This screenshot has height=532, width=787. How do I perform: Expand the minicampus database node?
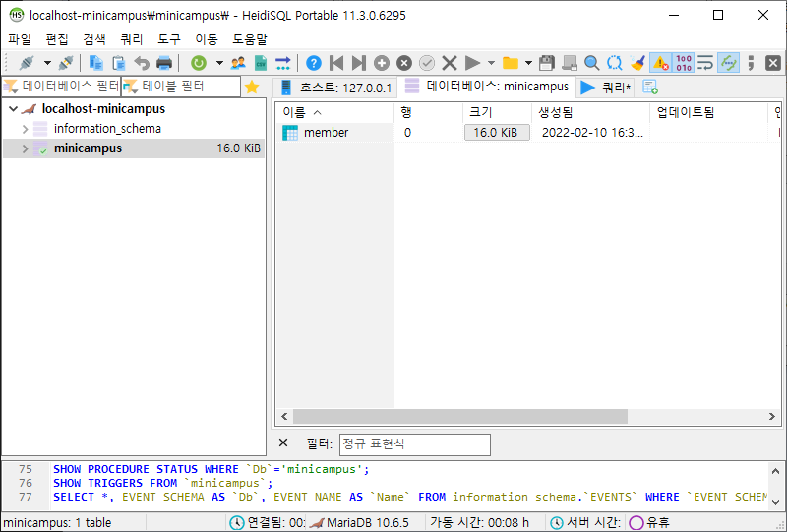pos(26,148)
